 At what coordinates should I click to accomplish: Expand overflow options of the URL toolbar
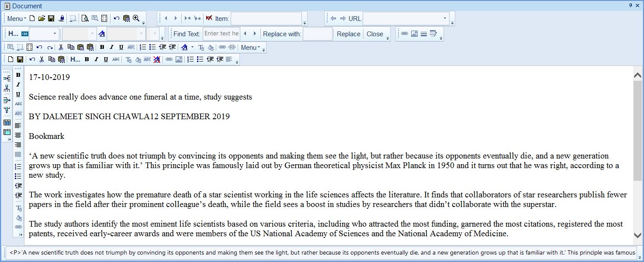(452, 24)
